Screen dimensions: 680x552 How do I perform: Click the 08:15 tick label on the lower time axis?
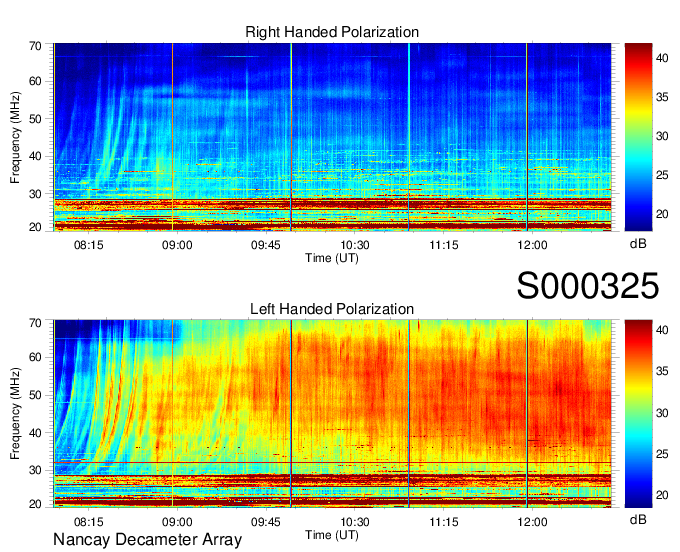[88, 522]
